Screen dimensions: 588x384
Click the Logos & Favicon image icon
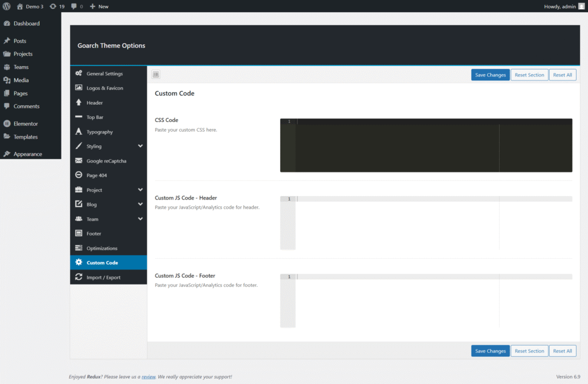click(x=79, y=87)
